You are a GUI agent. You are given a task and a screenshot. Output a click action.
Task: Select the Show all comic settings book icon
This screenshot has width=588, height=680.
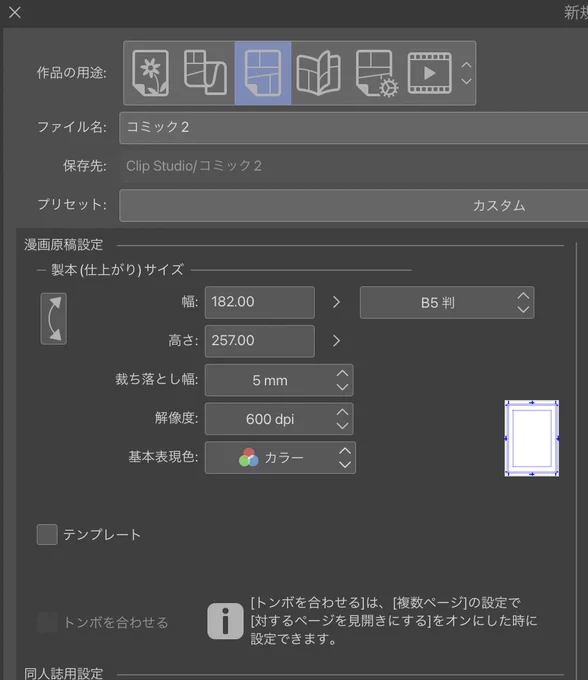[319, 73]
